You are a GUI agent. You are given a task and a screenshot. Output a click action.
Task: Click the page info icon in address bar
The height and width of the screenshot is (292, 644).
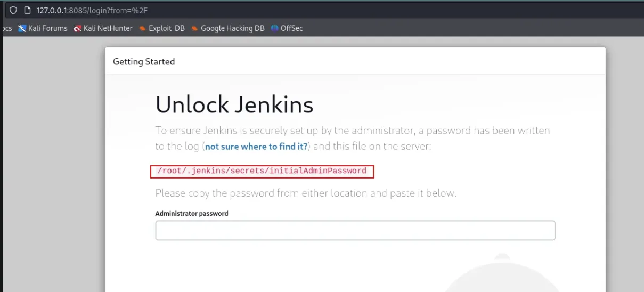click(28, 10)
